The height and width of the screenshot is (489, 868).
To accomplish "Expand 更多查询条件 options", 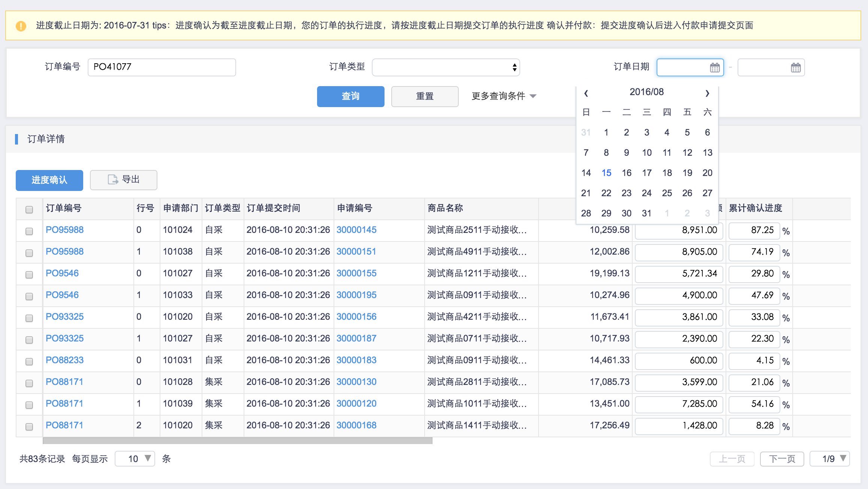I will pyautogui.click(x=504, y=96).
